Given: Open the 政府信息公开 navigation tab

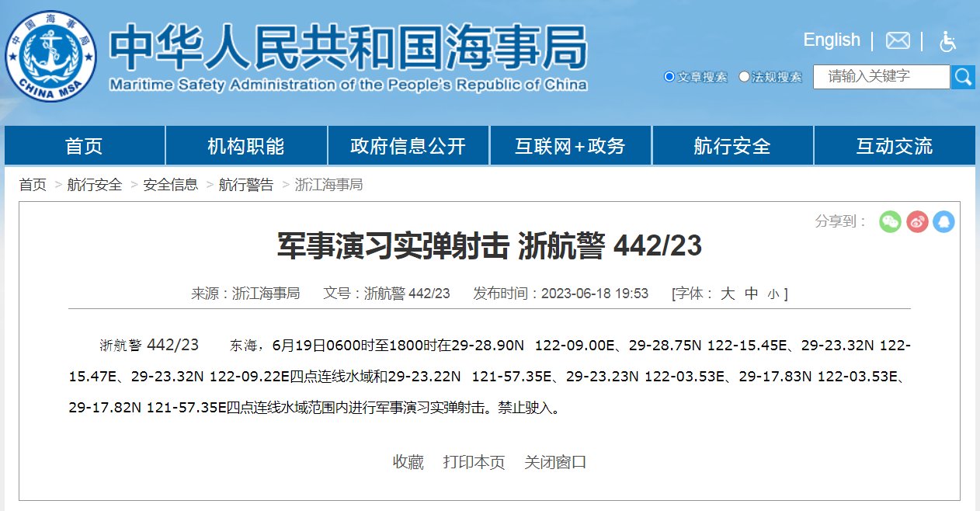Looking at the screenshot, I should (x=408, y=146).
